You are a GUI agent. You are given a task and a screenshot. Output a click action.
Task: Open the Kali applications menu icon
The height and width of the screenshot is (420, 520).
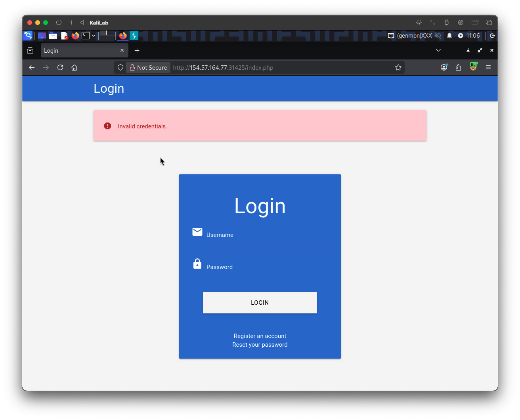28,36
